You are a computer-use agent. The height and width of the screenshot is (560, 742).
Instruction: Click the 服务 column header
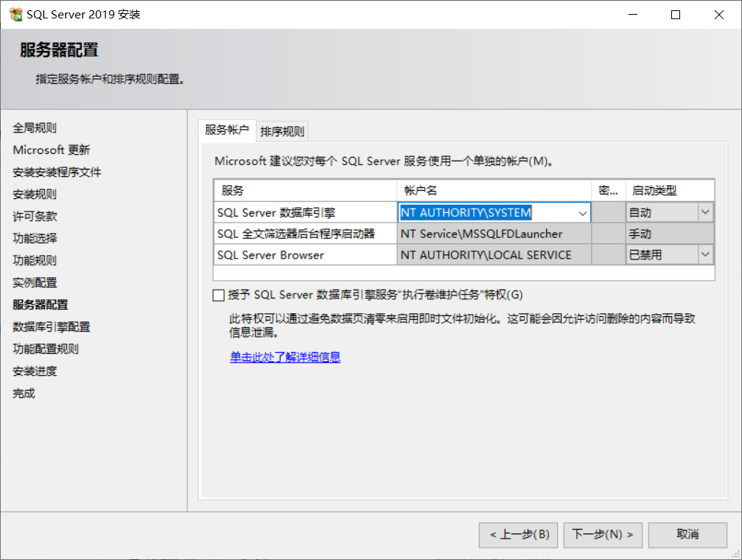pos(305,191)
